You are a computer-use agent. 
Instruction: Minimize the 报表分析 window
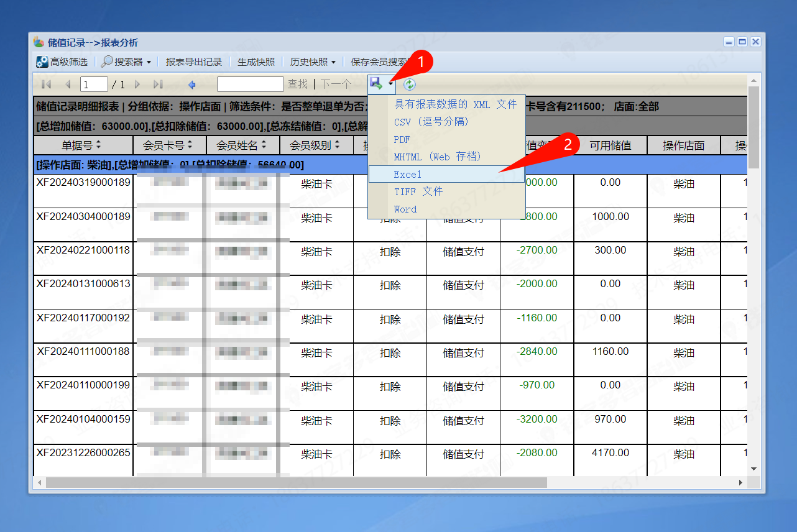[x=730, y=42]
